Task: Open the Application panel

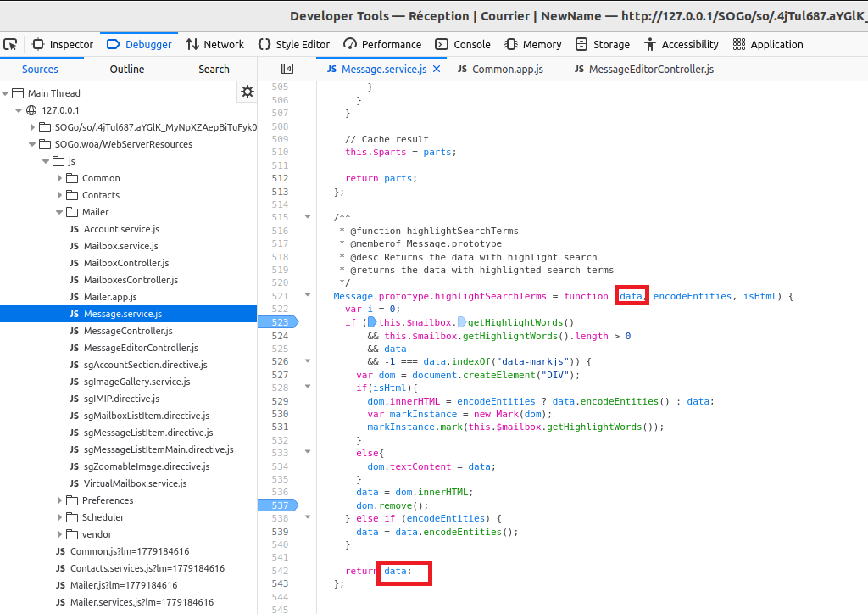Action: [768, 44]
